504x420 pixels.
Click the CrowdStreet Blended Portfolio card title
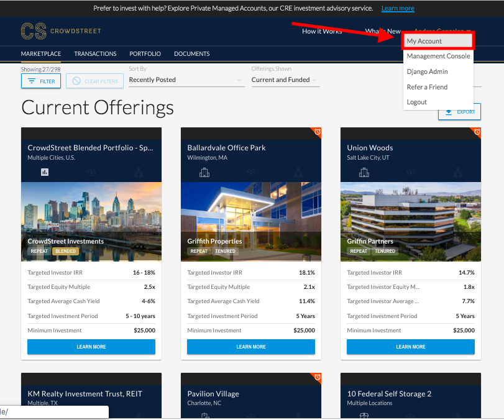point(90,148)
